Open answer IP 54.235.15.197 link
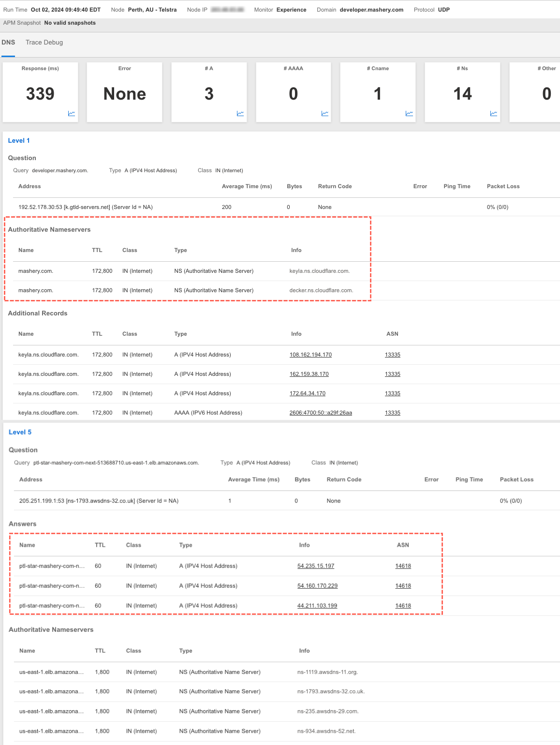This screenshot has width=560, height=745. (x=316, y=566)
